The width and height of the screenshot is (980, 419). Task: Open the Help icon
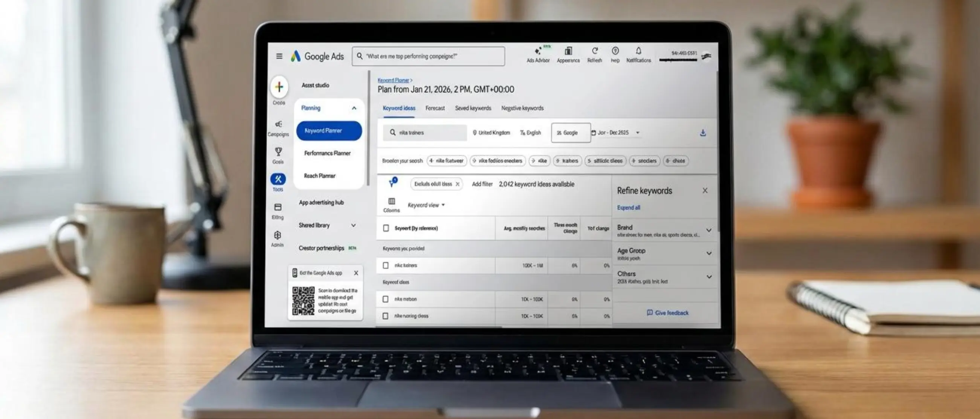615,51
